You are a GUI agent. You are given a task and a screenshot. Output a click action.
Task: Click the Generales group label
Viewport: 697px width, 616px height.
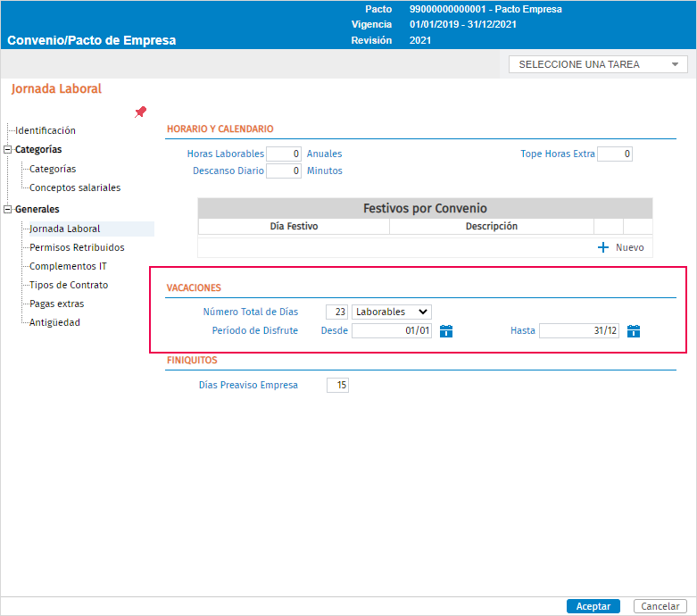coord(37,209)
